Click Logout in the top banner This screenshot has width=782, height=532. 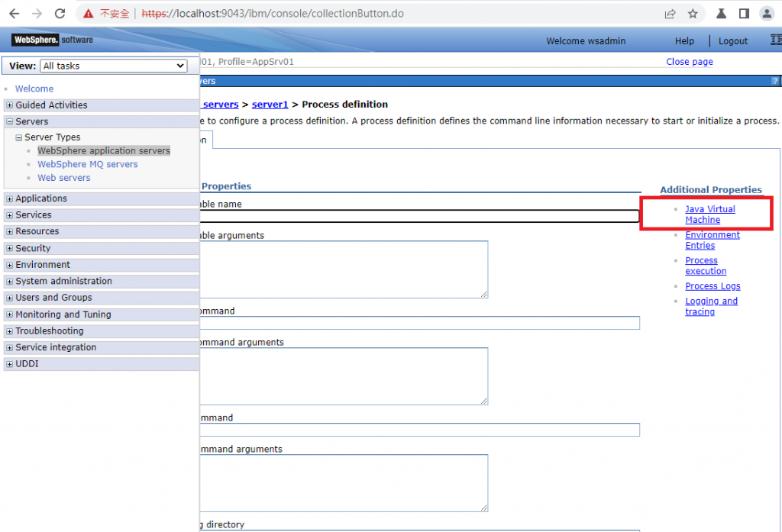[732, 41]
